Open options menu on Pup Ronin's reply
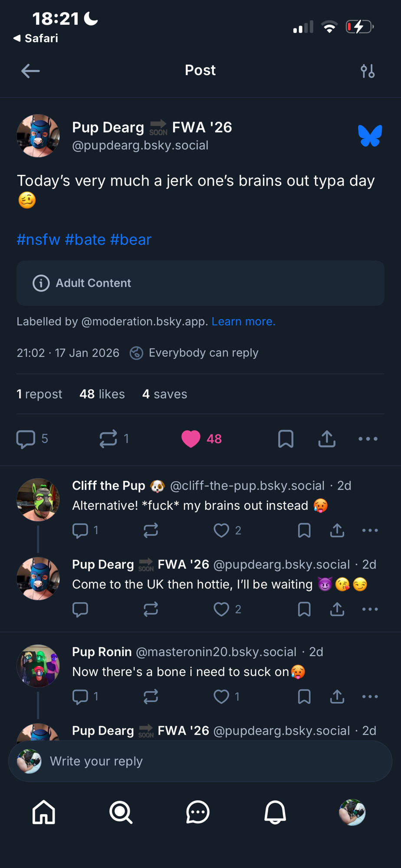The image size is (401, 868). pyautogui.click(x=370, y=697)
